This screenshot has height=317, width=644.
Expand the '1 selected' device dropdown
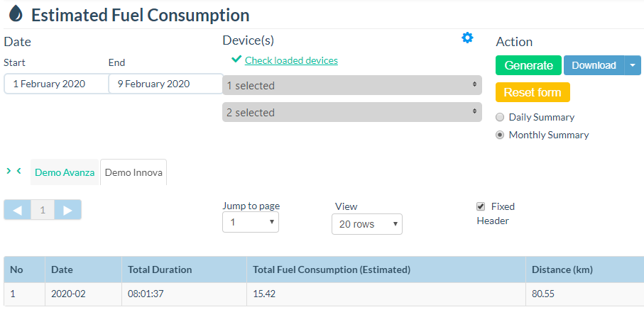349,86
